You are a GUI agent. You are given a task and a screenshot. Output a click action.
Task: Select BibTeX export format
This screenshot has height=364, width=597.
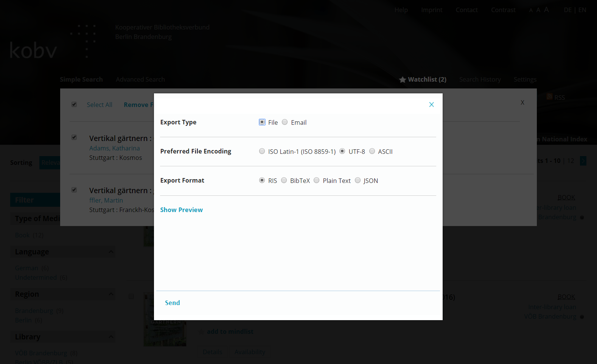284,180
